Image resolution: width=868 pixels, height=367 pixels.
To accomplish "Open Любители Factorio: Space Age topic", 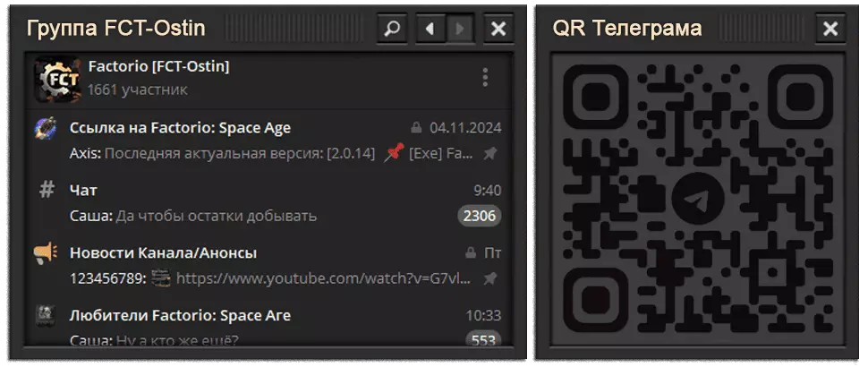I will [180, 315].
